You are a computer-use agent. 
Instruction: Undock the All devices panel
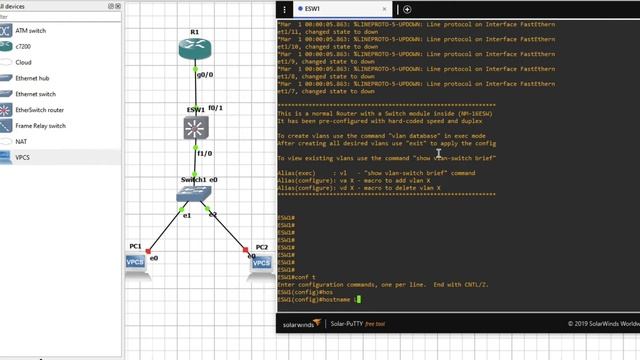[111, 6]
